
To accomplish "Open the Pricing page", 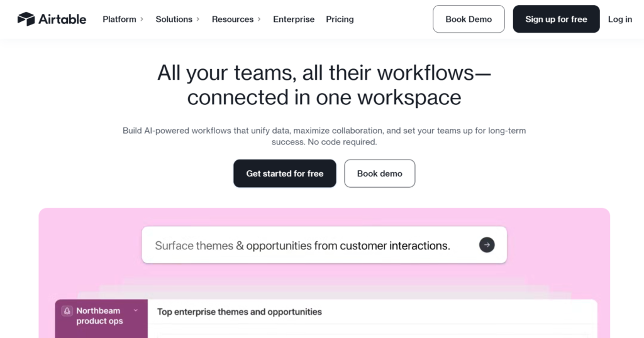I will tap(340, 19).
